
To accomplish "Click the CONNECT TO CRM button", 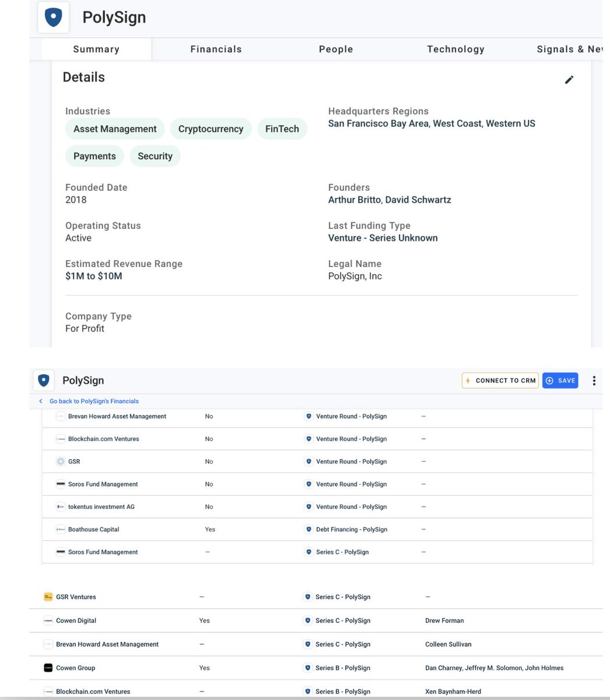I will (x=500, y=380).
